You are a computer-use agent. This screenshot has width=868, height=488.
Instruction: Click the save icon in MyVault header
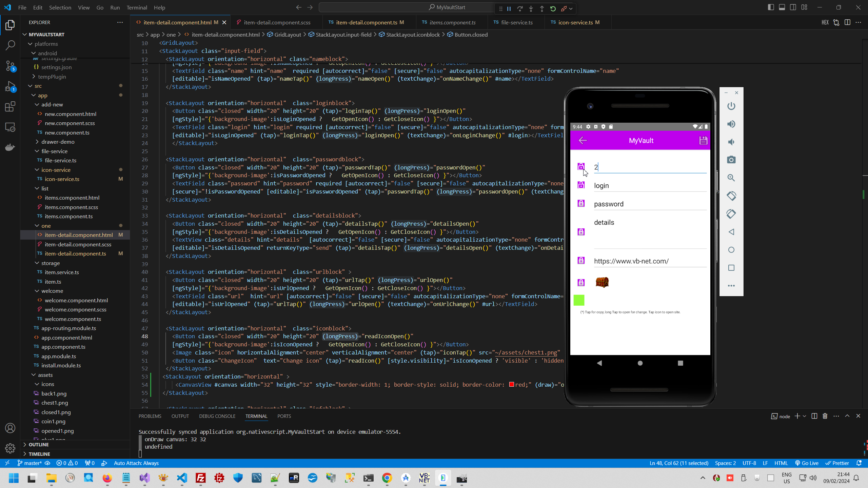703,140
